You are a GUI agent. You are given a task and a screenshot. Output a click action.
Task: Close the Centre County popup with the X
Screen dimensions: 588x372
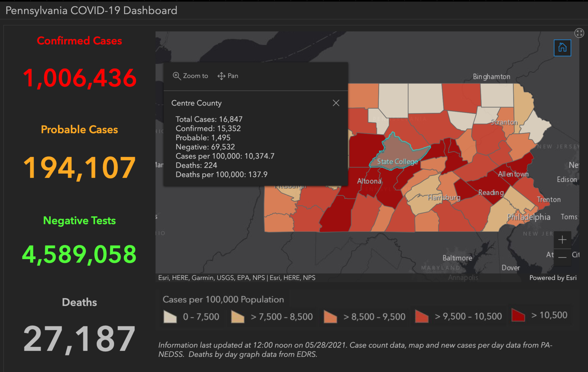[336, 103]
